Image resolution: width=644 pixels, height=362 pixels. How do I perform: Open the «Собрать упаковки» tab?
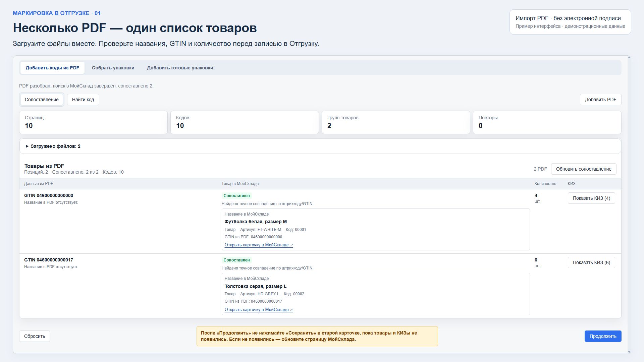coord(113,68)
